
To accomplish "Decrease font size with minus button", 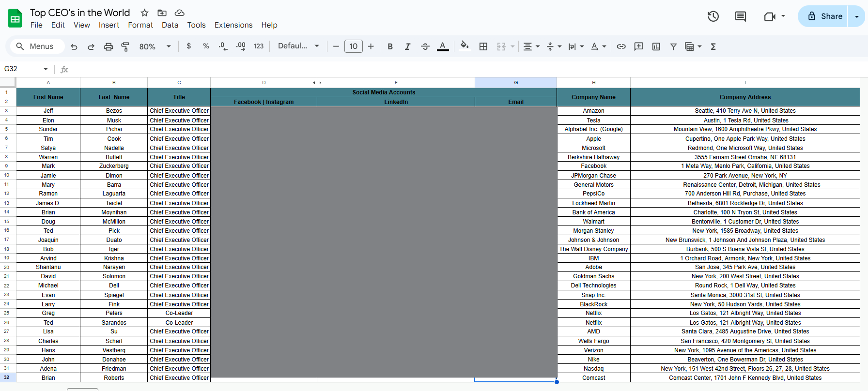I will tap(336, 46).
